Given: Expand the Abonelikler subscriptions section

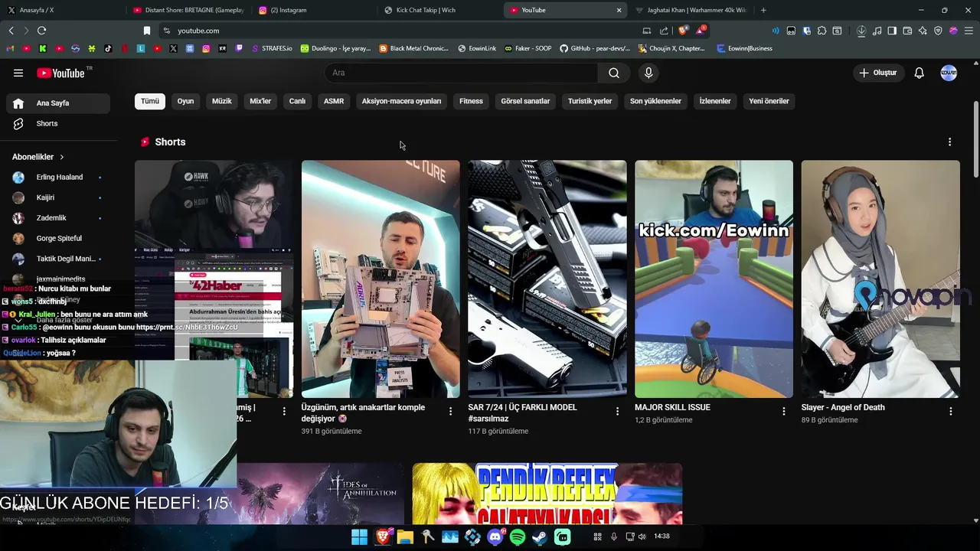Looking at the screenshot, I should [38, 157].
